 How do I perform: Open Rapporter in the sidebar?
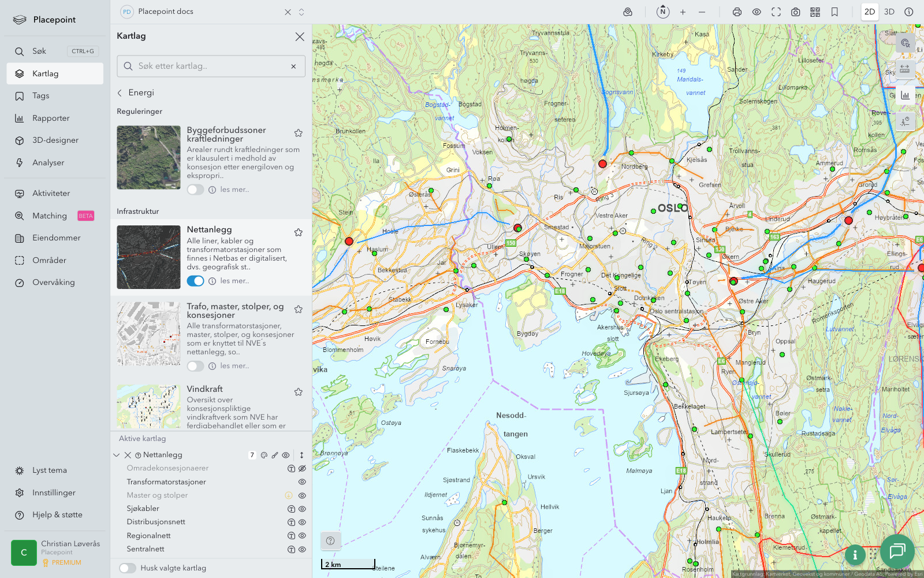coord(51,118)
